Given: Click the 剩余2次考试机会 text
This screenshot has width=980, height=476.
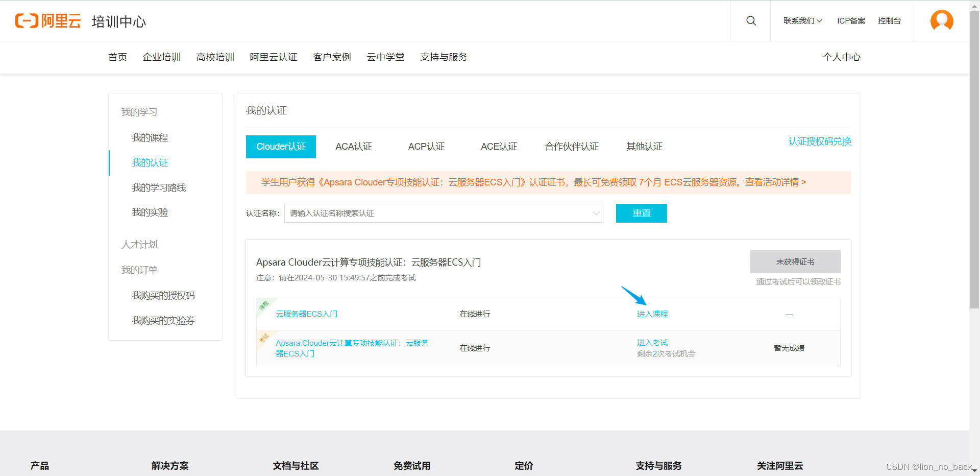Looking at the screenshot, I should coord(666,354).
